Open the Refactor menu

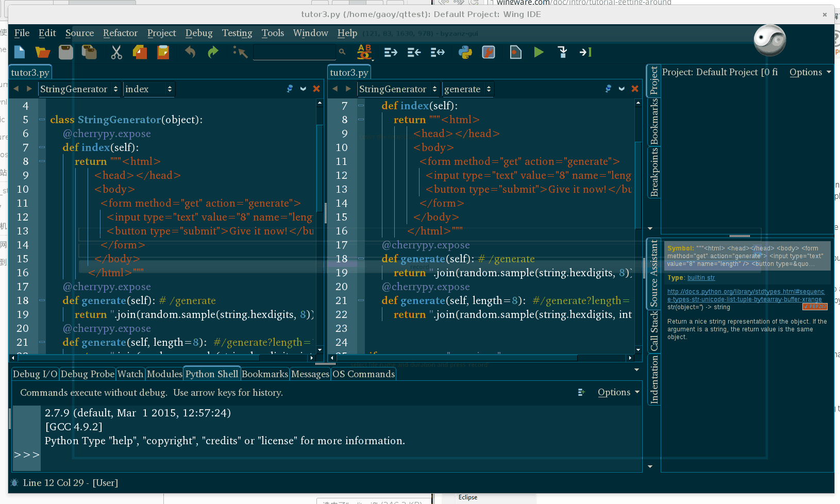[120, 32]
